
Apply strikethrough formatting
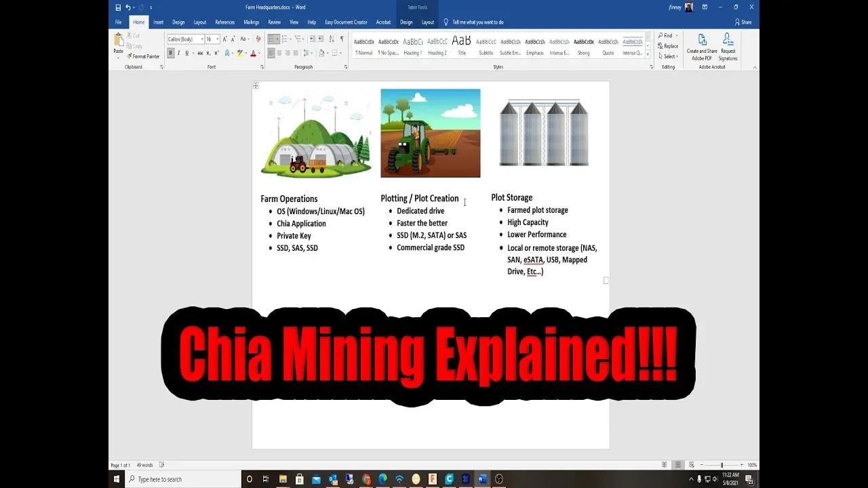click(201, 52)
